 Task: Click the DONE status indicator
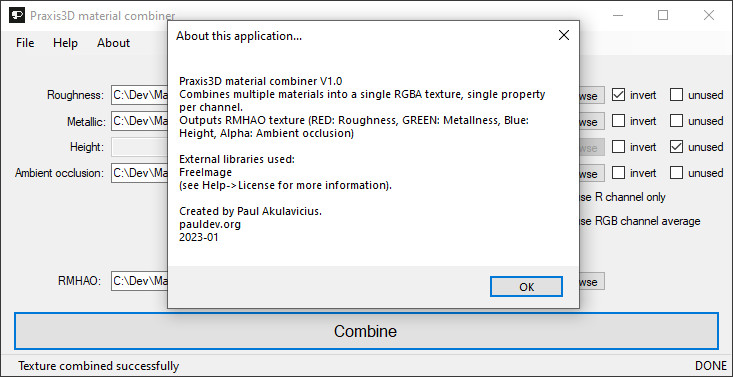point(711,366)
